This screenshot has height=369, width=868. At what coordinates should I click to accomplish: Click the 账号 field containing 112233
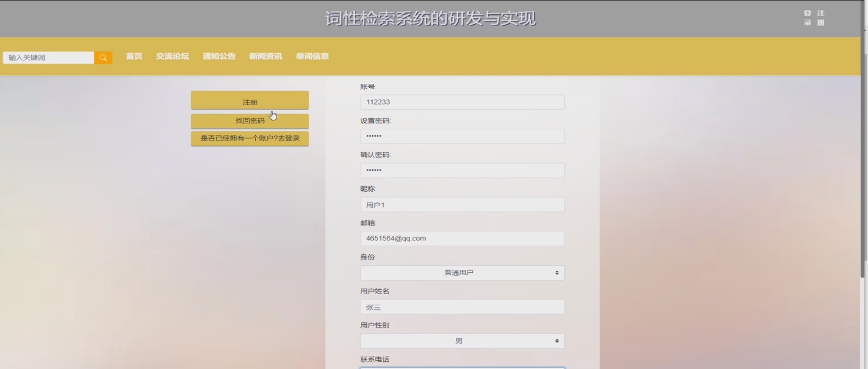[462, 102]
